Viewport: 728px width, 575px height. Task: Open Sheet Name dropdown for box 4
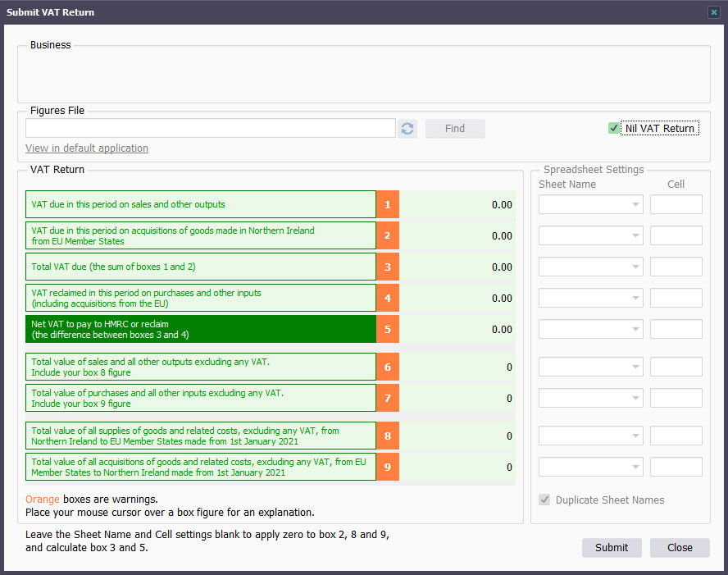[x=590, y=298]
